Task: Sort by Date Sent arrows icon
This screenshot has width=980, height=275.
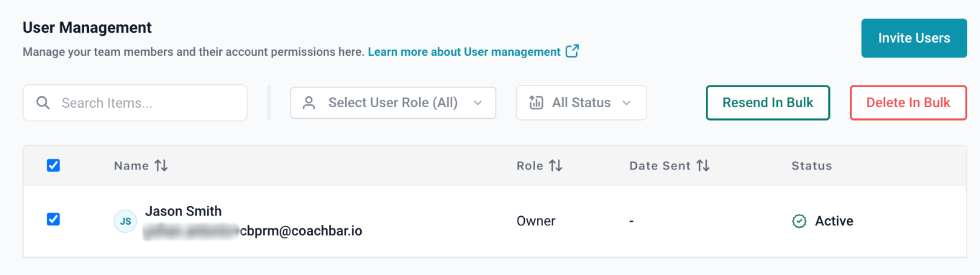Action: tap(703, 165)
